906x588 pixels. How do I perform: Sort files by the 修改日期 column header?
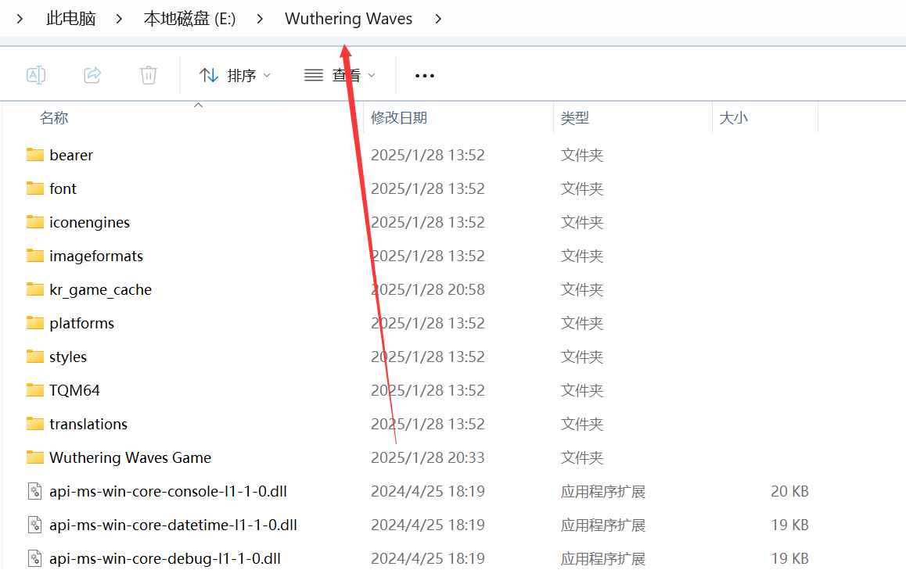[399, 117]
